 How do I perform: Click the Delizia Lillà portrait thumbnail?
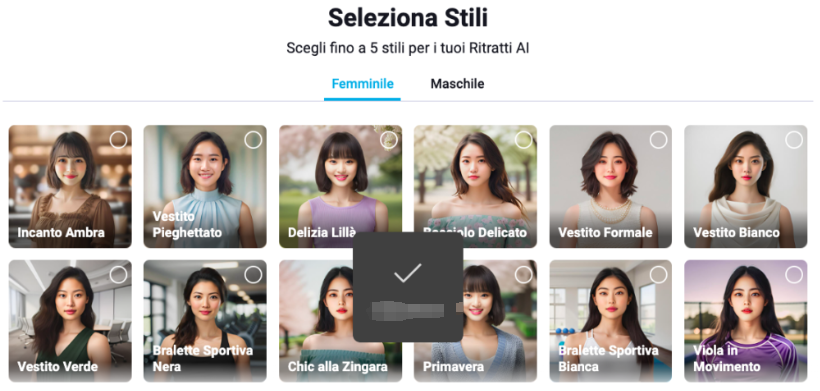340,186
